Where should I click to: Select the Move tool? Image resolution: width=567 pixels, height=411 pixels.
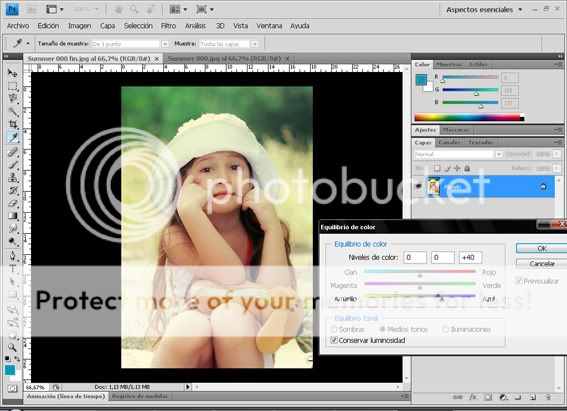[x=13, y=73]
